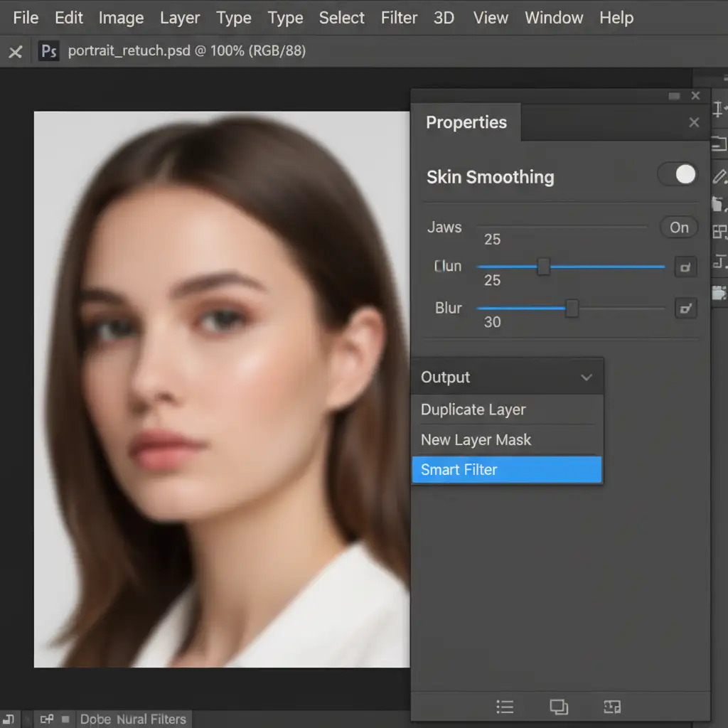Viewport: 728px width, 728px height.
Task: Click the reset icon beside the Clun slider
Action: click(x=685, y=267)
